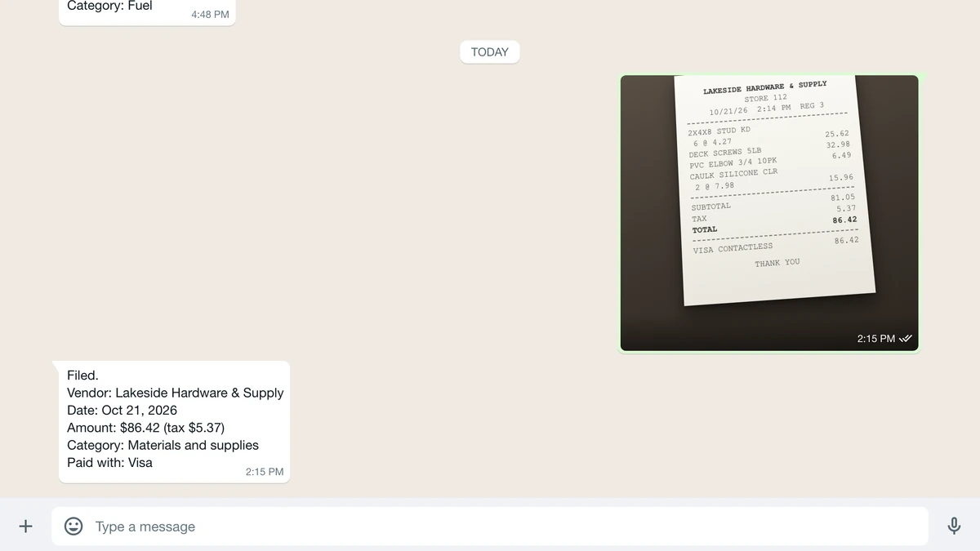Select the 'Filed.' text in reply

click(x=82, y=375)
